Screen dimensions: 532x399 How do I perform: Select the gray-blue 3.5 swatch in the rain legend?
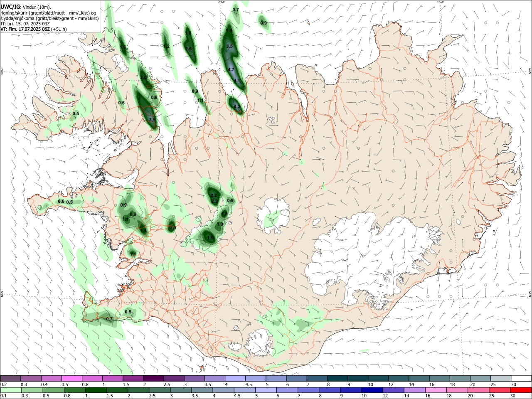(202, 390)
